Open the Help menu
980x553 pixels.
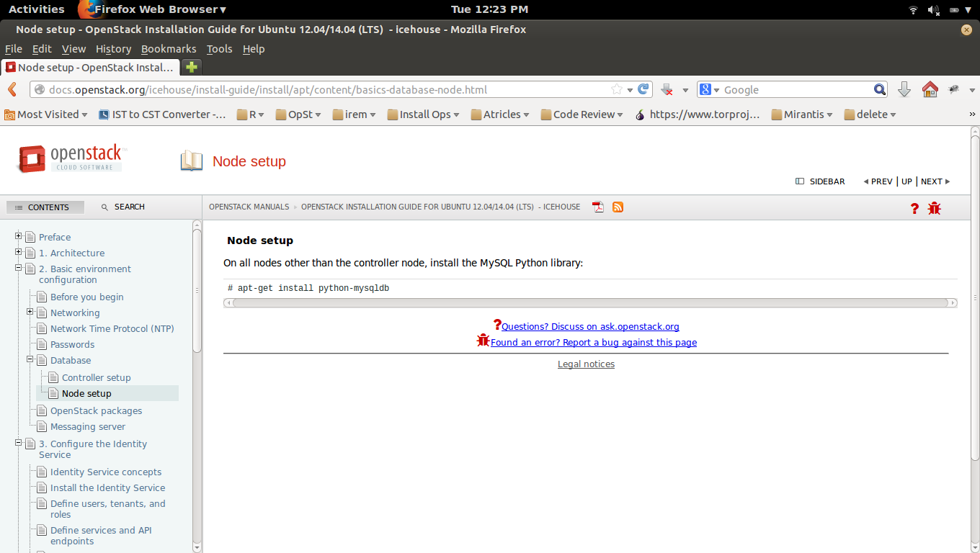pos(254,49)
